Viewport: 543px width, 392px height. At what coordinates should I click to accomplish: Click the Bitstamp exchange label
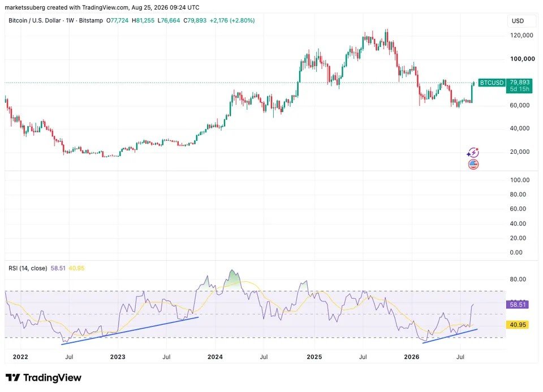point(90,20)
